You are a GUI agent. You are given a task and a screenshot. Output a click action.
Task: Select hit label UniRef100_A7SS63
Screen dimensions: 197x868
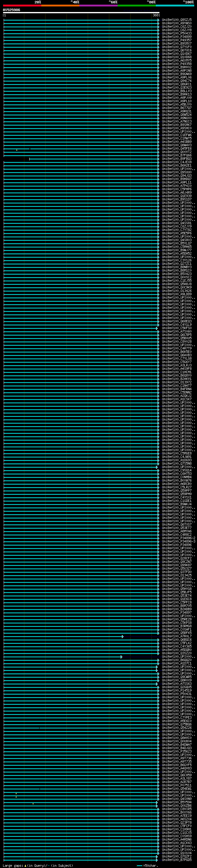177,684
